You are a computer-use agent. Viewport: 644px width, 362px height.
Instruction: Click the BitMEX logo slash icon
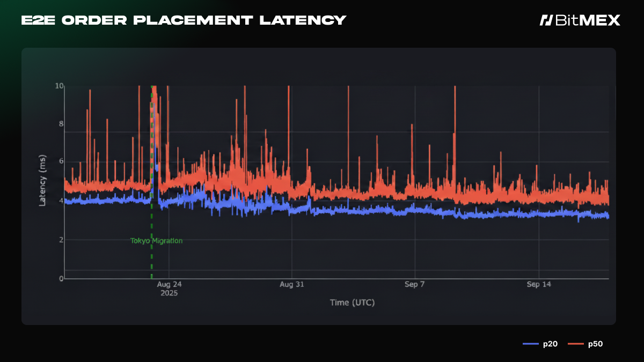tap(546, 20)
